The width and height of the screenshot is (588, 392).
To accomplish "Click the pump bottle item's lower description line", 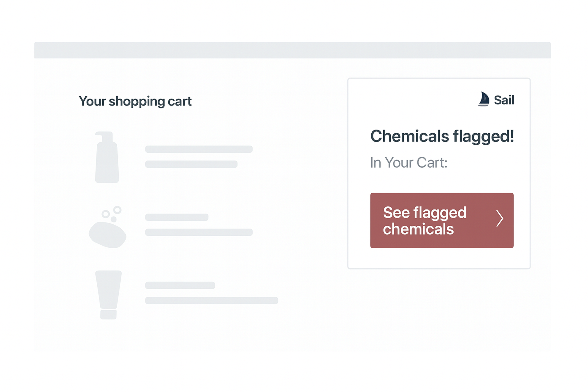I will [191, 164].
